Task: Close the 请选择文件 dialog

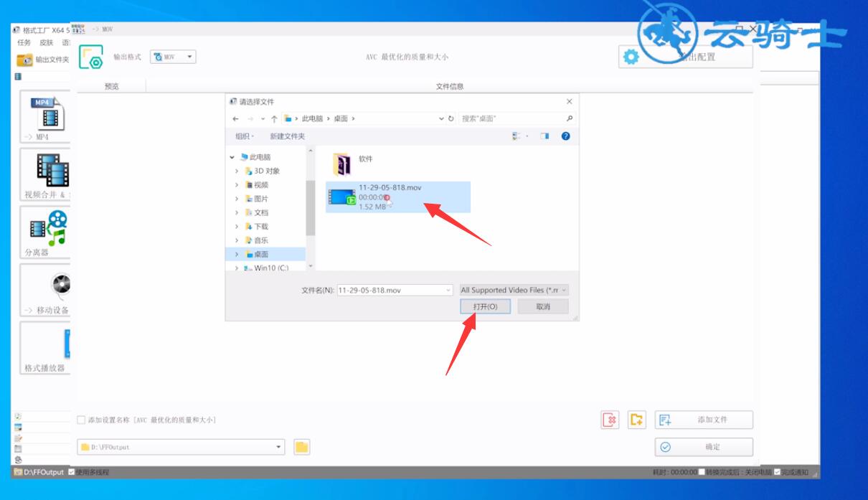Action: pyautogui.click(x=570, y=102)
